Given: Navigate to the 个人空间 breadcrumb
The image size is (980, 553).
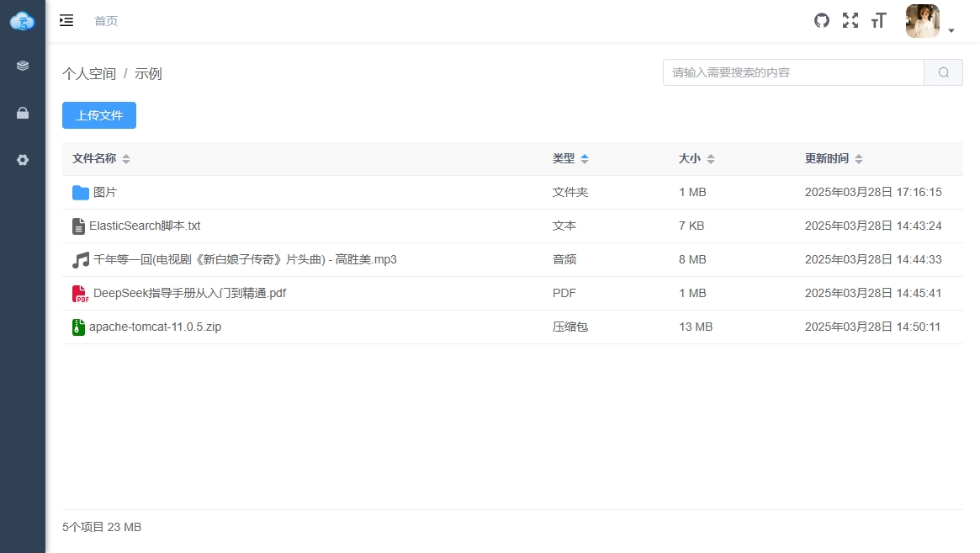Looking at the screenshot, I should 89,74.
